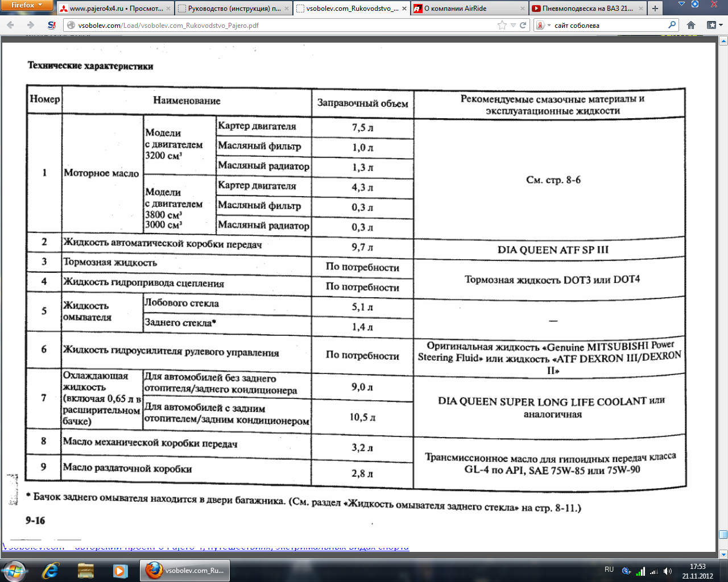The width and height of the screenshot is (728, 582).
Task: Close the Руководство (инструкция) tab
Action: [286, 9]
